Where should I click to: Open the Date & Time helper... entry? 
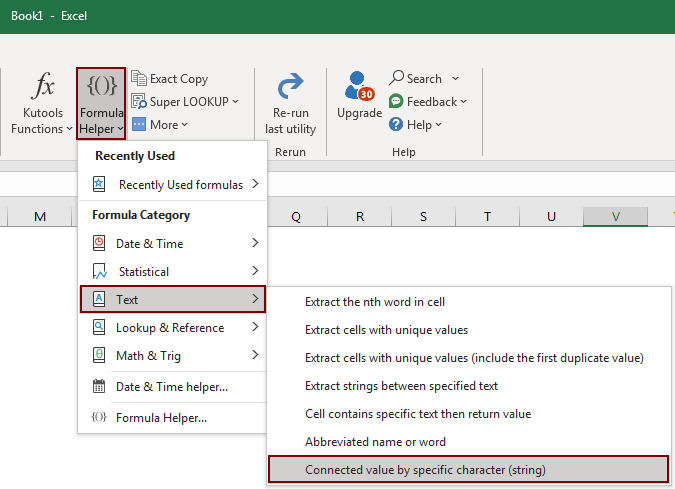pos(172,387)
